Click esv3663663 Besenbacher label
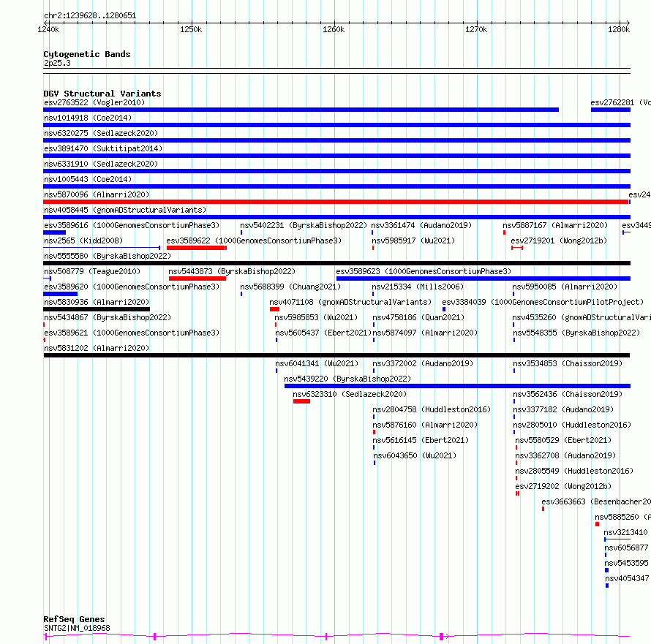 [596, 501]
